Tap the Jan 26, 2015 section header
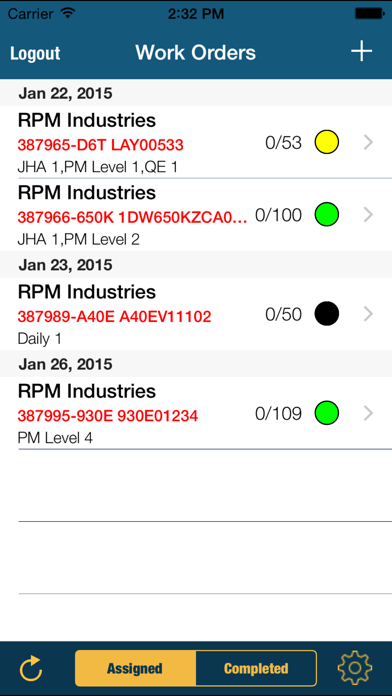Screen dimensions: 392x696 (x=196, y=364)
